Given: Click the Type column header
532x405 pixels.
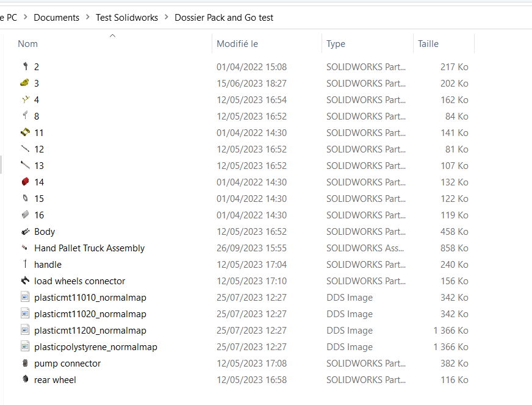Looking at the screenshot, I should (x=336, y=44).
